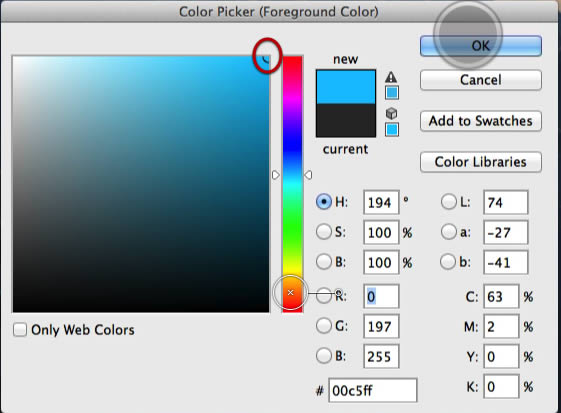Select the S saturation radio button
The image size is (561, 413).
click(x=324, y=232)
